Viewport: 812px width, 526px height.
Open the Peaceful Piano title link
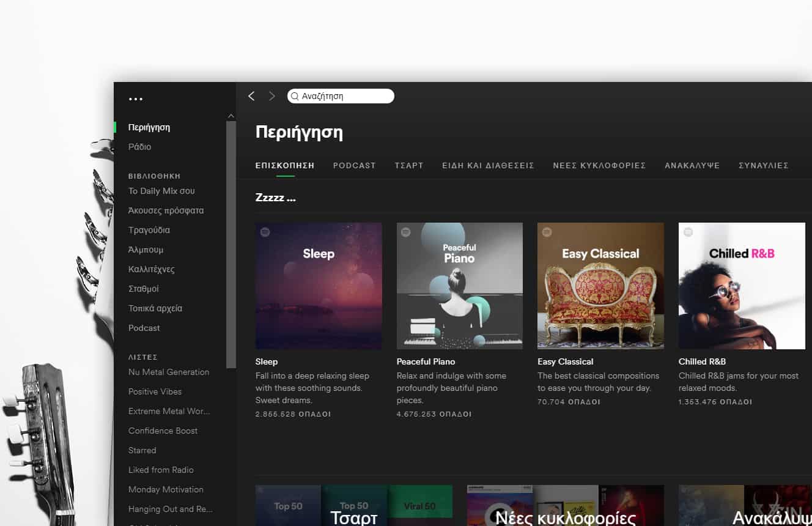(426, 361)
